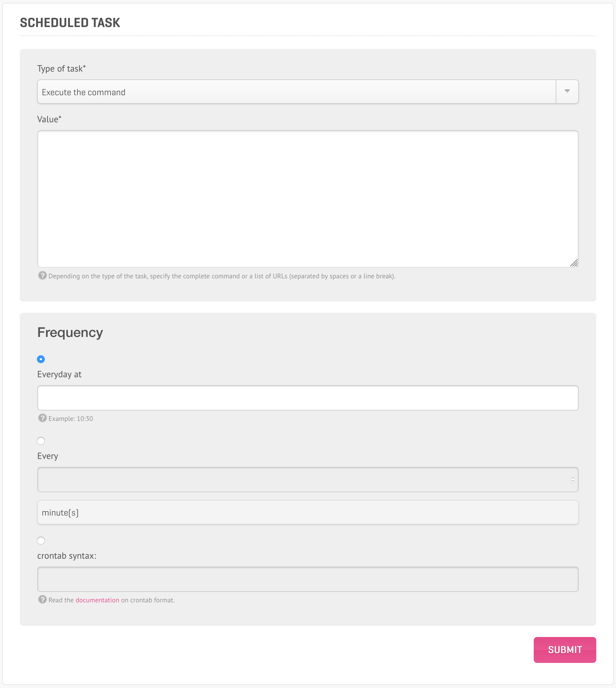Click the crontab syntax input field
This screenshot has width=616, height=688.
308,579
